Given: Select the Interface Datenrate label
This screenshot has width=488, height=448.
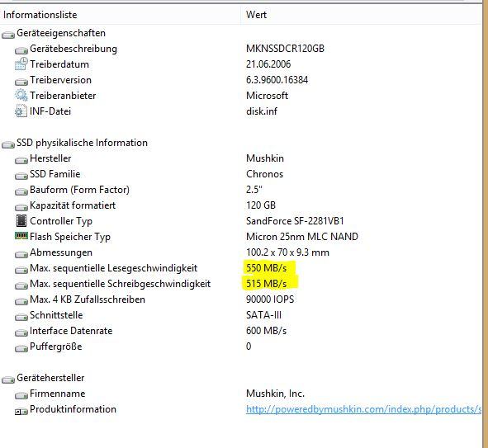Looking at the screenshot, I should 71,331.
